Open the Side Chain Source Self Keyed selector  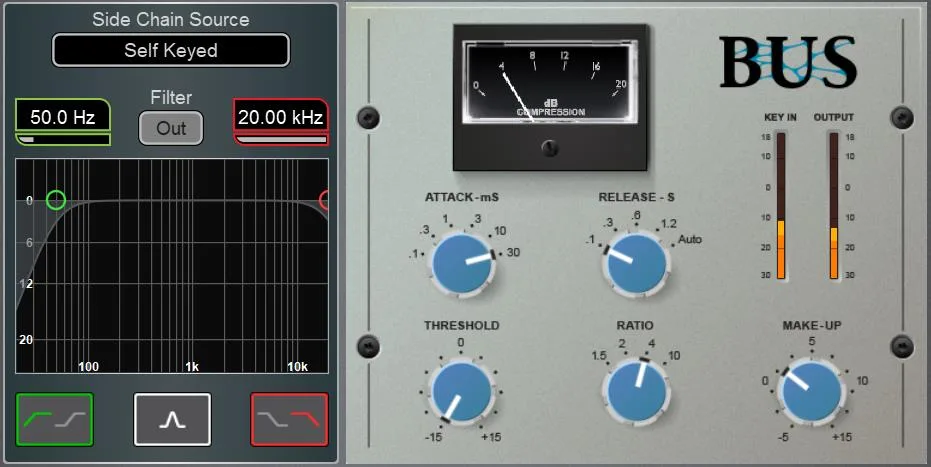(171, 50)
